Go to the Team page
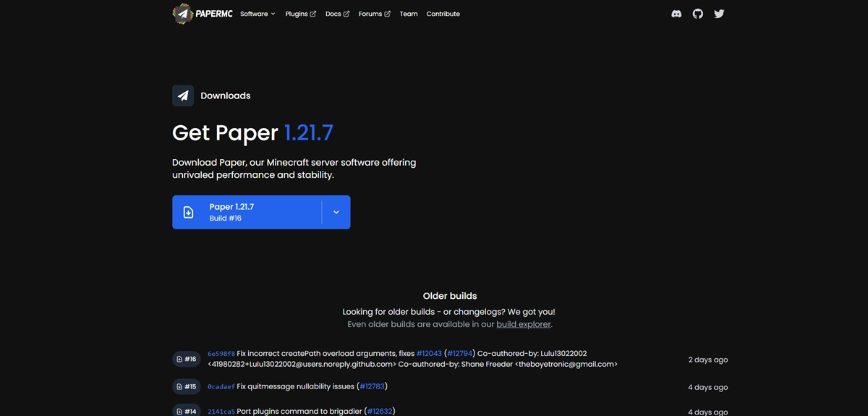 click(x=409, y=14)
